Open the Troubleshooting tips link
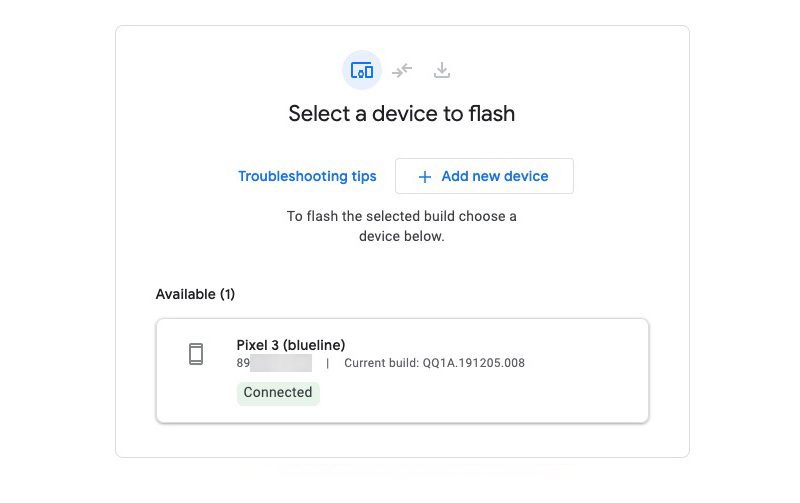This screenshot has height=503, width=800. (307, 177)
